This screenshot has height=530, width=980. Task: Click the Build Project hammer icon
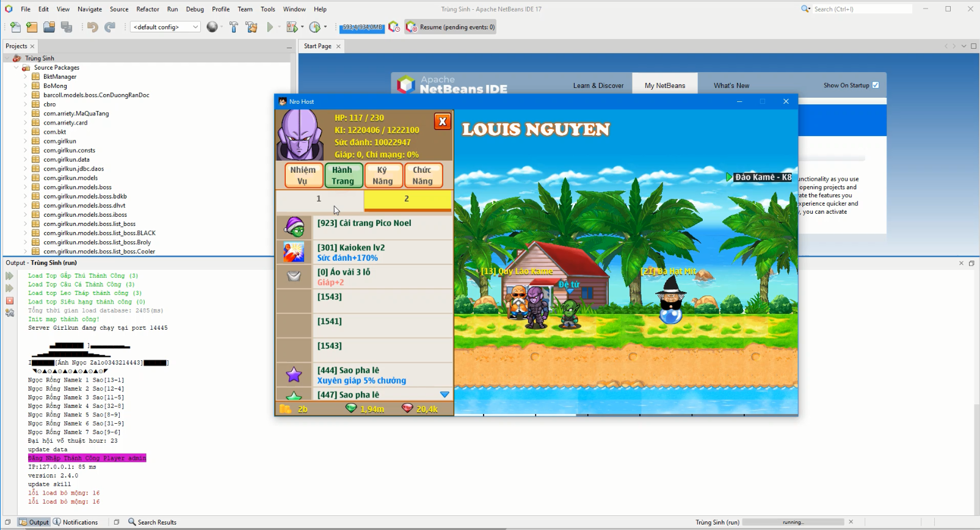pyautogui.click(x=234, y=27)
